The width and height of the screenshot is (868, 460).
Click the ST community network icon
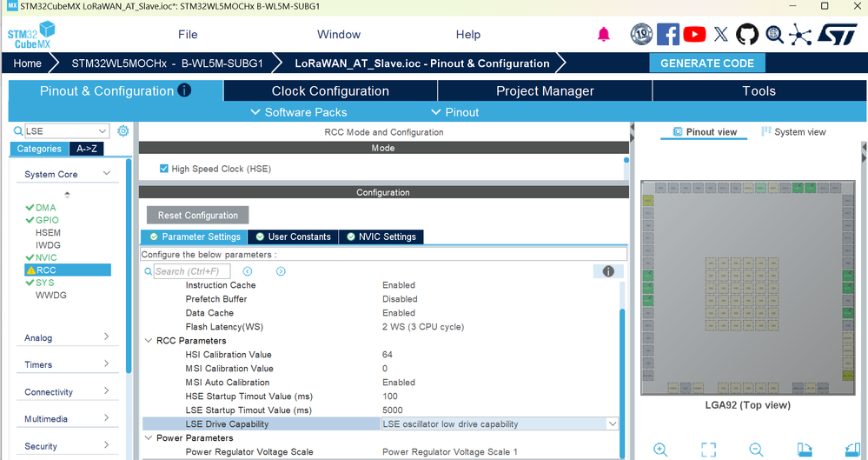(800, 35)
